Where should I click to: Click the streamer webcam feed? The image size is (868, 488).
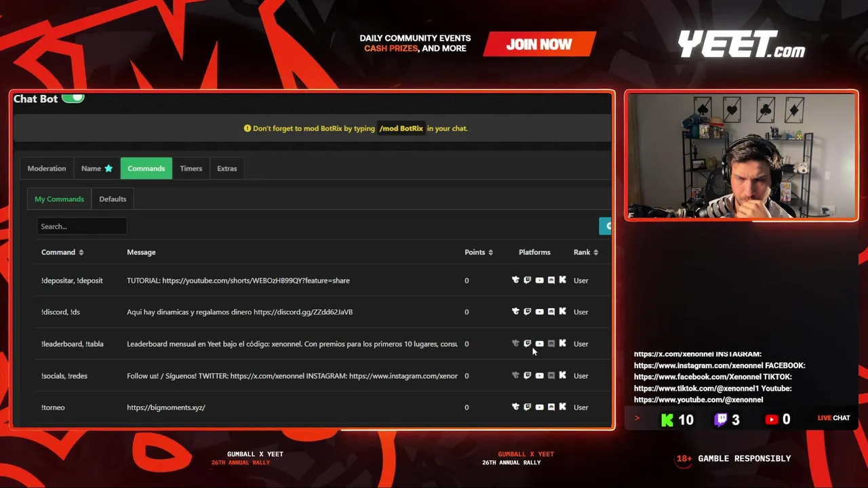[x=741, y=156]
